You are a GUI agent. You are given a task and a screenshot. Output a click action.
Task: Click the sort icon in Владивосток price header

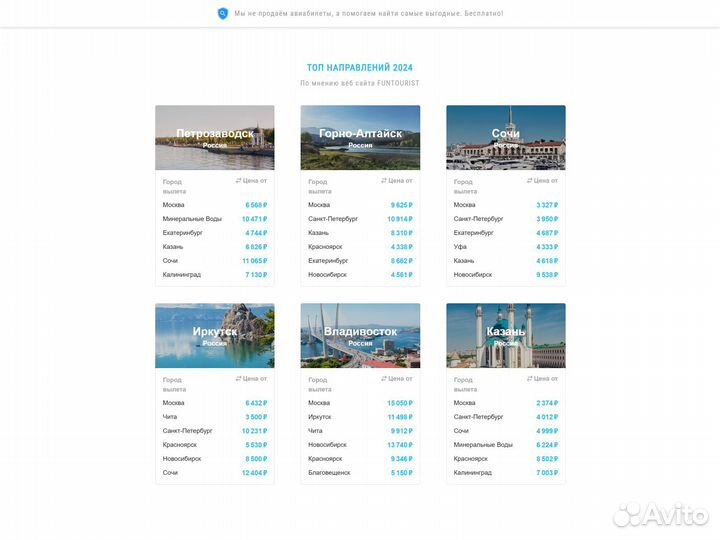[384, 379]
